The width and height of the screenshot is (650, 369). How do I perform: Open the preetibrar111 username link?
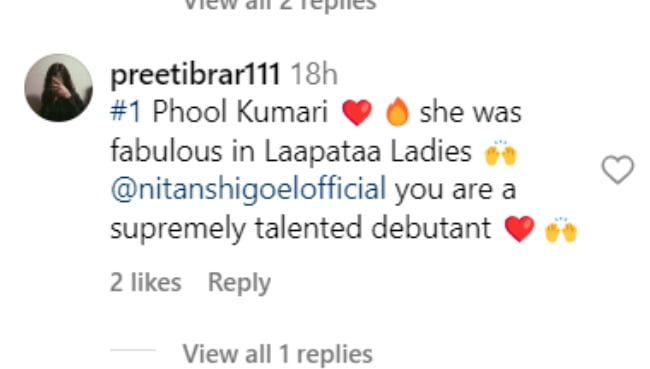point(195,75)
